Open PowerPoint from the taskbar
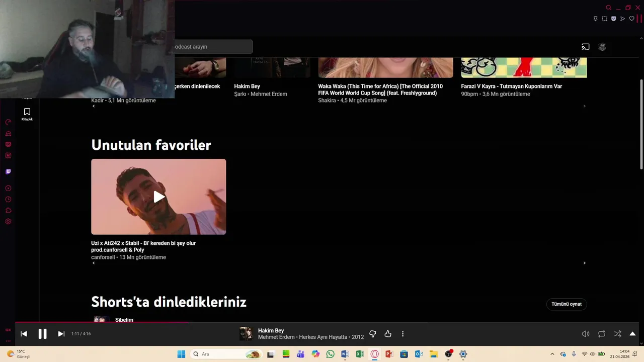The image size is (644, 362). (x=389, y=354)
